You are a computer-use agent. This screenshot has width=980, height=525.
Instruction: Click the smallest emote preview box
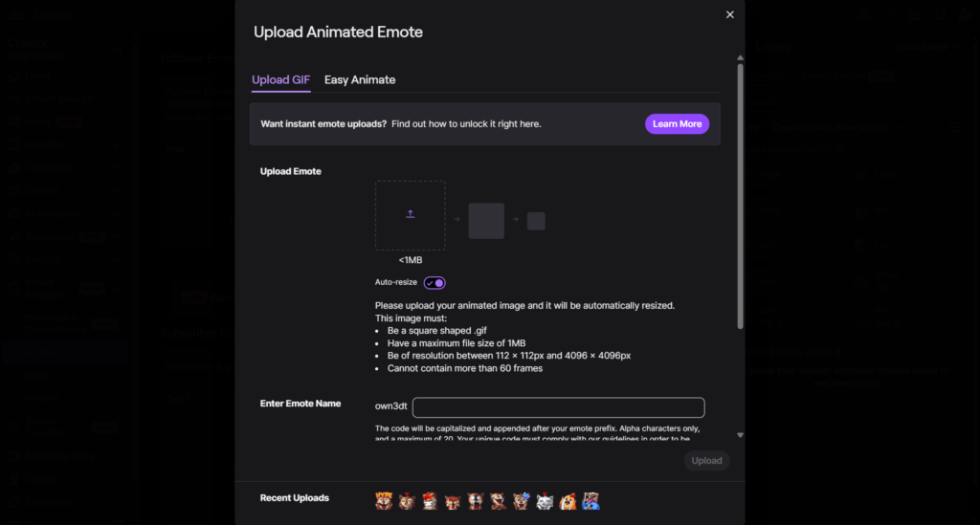click(536, 221)
